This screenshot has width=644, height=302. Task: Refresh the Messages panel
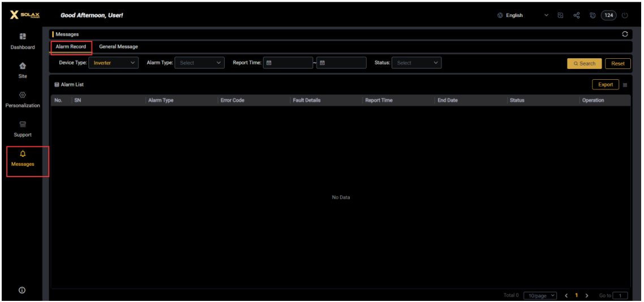click(x=625, y=34)
